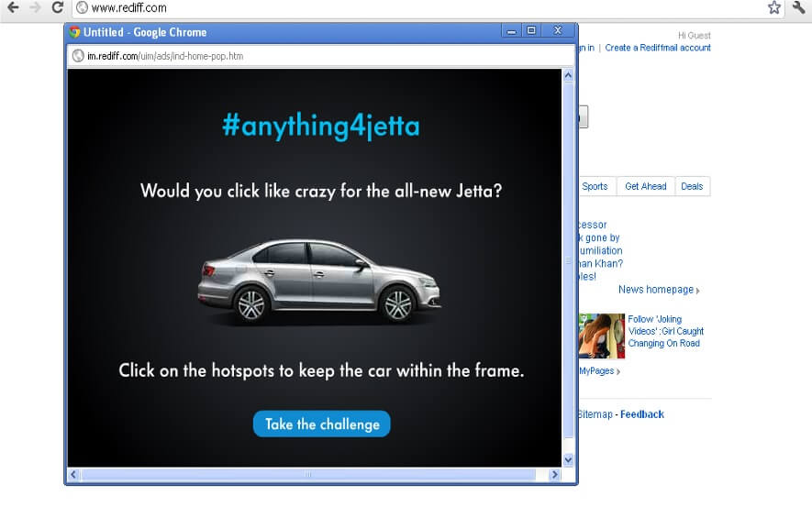Open the Deals tab
812x518 pixels.
point(692,186)
